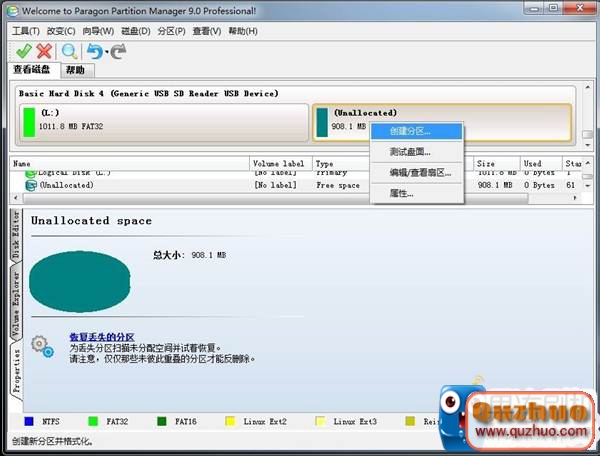Open the undo history dropdown arrow
Image resolution: width=600 pixels, height=456 pixels.
tap(107, 52)
